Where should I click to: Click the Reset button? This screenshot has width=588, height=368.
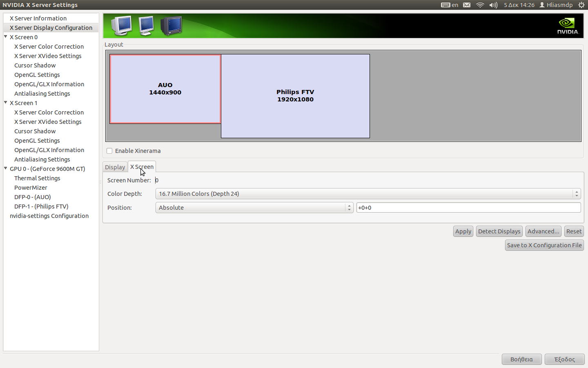coord(574,231)
